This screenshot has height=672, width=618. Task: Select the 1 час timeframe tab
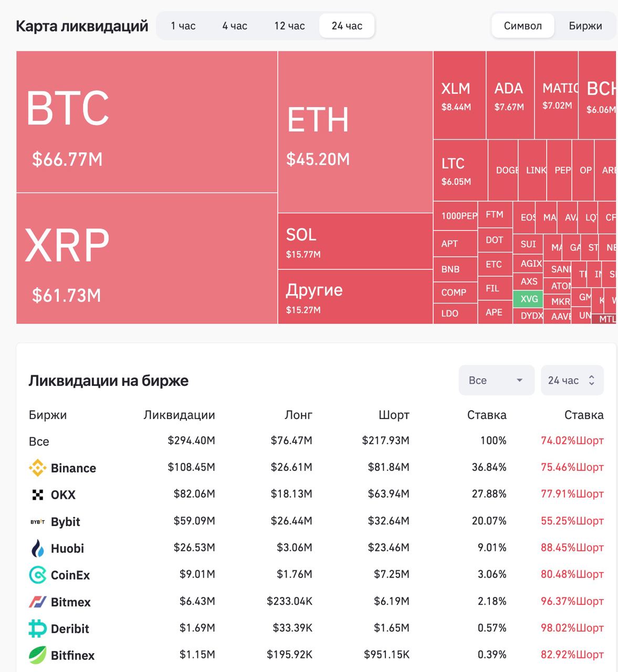coord(183,26)
